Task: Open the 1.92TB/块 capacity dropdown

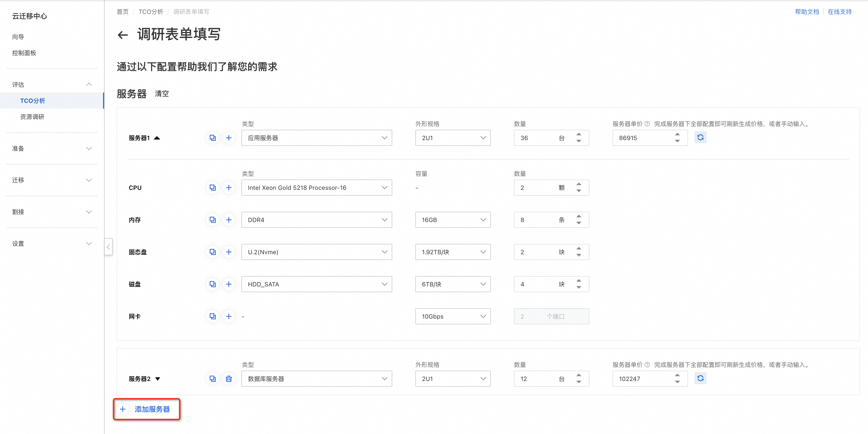Action: point(453,252)
